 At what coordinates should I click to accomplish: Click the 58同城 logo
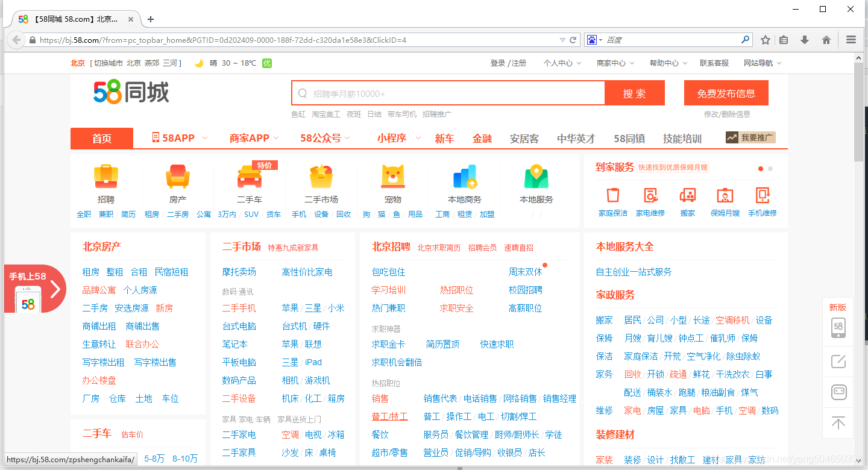pyautogui.click(x=131, y=92)
